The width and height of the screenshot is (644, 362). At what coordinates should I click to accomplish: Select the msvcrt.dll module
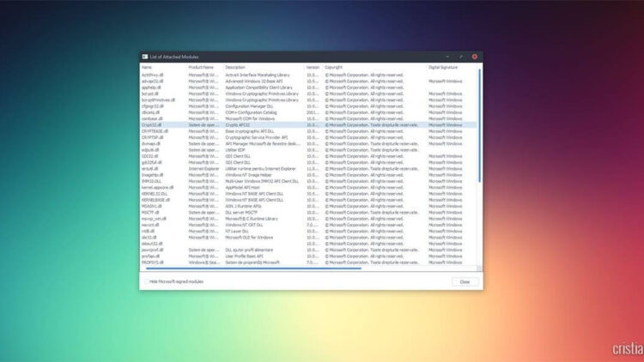pyautogui.click(x=150, y=225)
